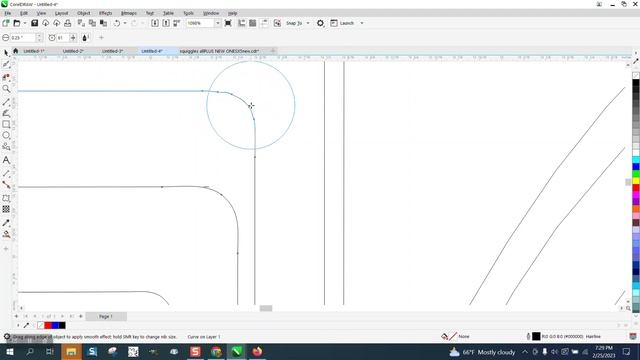Select the Drop Shadow effects tool
The width and height of the screenshot is (640, 360).
point(6,198)
